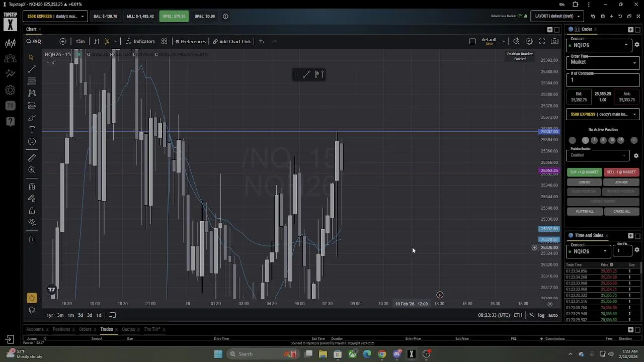The width and height of the screenshot is (644, 362).
Task: Open chart settings gear icon
Action: [x=529, y=41]
